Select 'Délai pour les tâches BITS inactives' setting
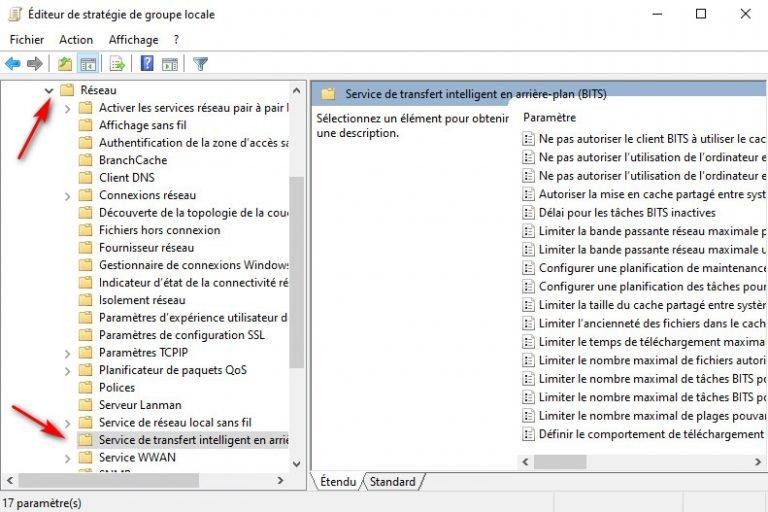Viewport: 768px width, 512px height. (x=626, y=213)
